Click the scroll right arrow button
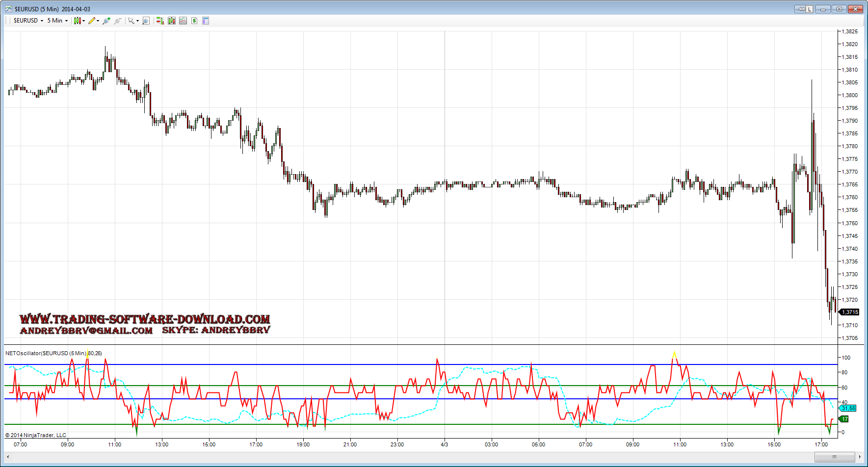This screenshot has width=868, height=467. (x=859, y=457)
